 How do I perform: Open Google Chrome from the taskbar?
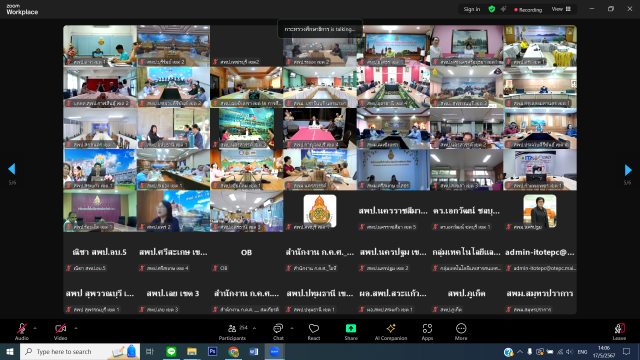(x=233, y=351)
